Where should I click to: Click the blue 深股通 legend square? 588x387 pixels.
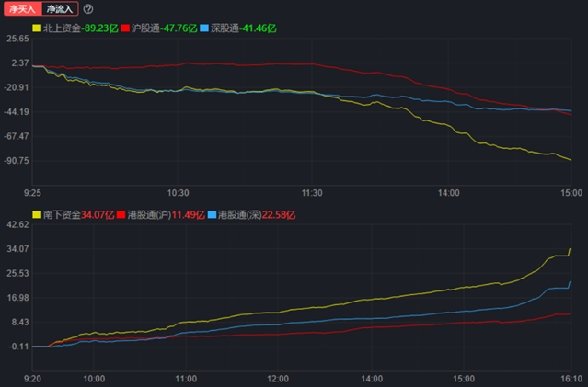click(x=206, y=28)
